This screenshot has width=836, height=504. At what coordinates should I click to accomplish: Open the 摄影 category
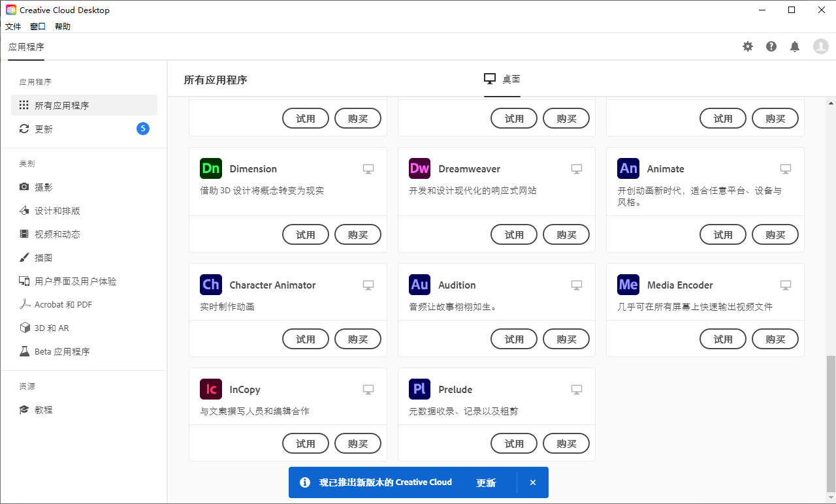tap(84, 187)
